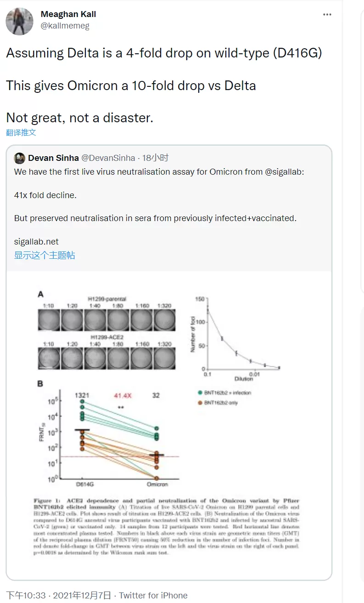
Task: Visit the sigallab.net link
Action: coord(36,242)
